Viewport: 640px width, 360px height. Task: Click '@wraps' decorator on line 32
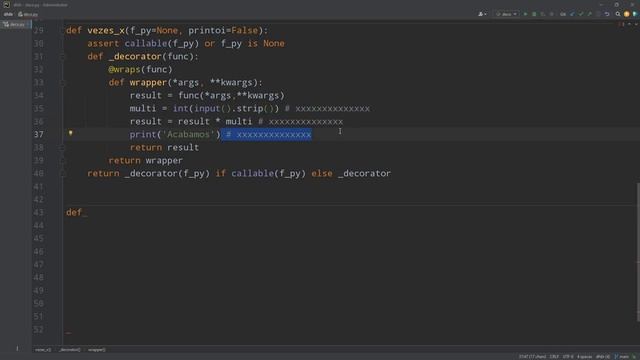click(124, 70)
